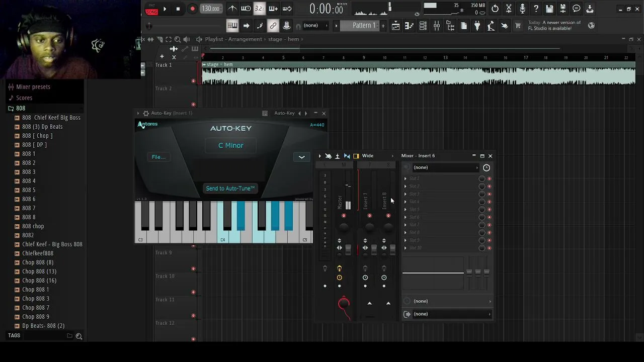
Task: Open the plugin picker plug icon
Action: (477, 26)
